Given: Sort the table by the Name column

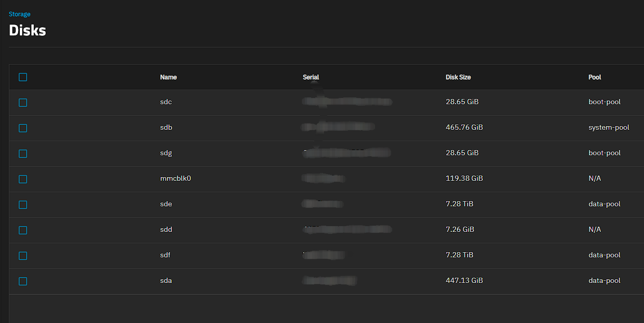Looking at the screenshot, I should [x=168, y=77].
